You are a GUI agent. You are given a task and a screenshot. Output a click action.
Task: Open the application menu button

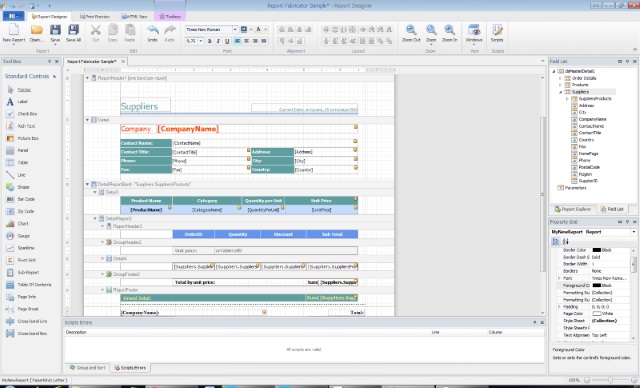coord(13,16)
